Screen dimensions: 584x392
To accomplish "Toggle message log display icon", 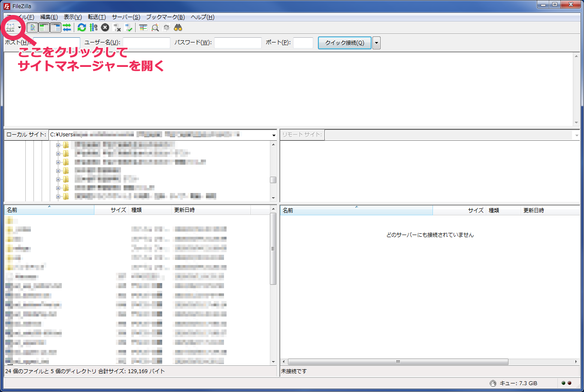I will 32,28.
